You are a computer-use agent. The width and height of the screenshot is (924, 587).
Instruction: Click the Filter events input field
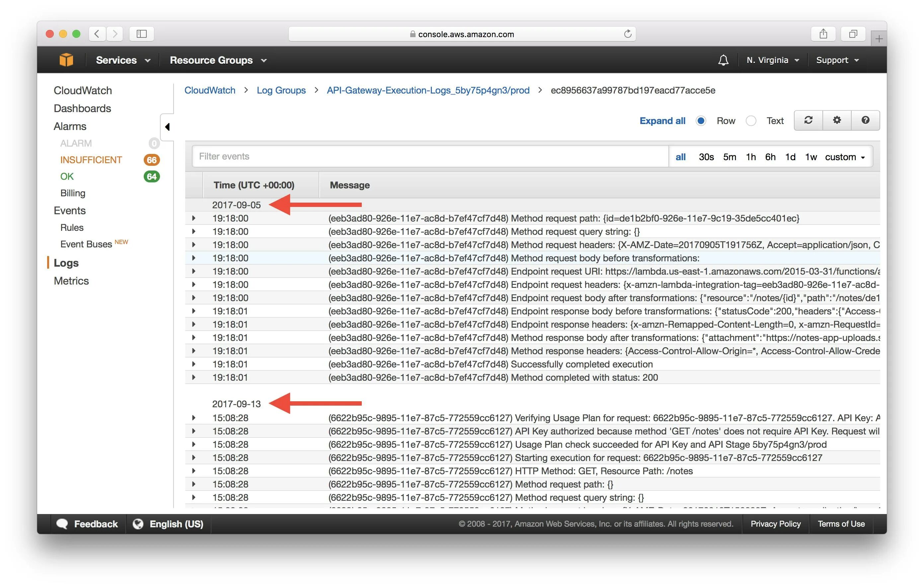(430, 157)
